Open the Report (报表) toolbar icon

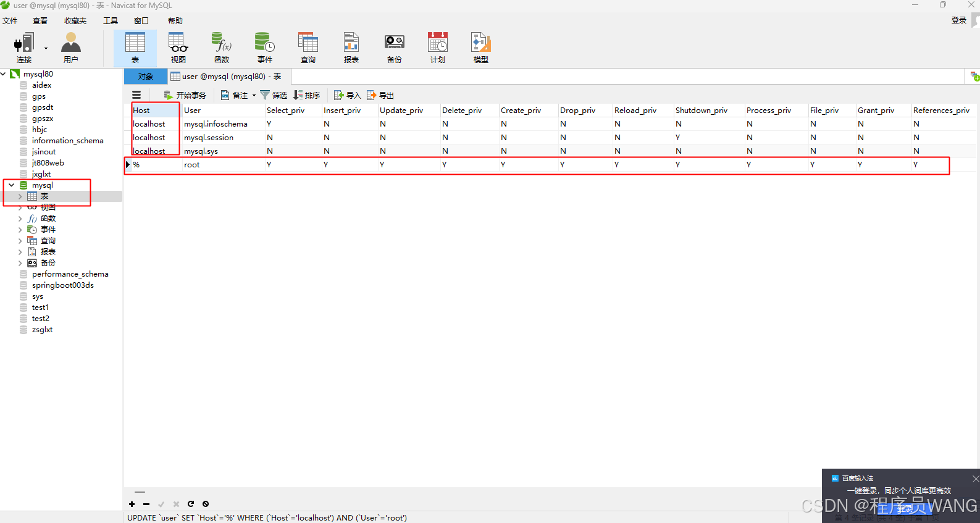pyautogui.click(x=351, y=48)
